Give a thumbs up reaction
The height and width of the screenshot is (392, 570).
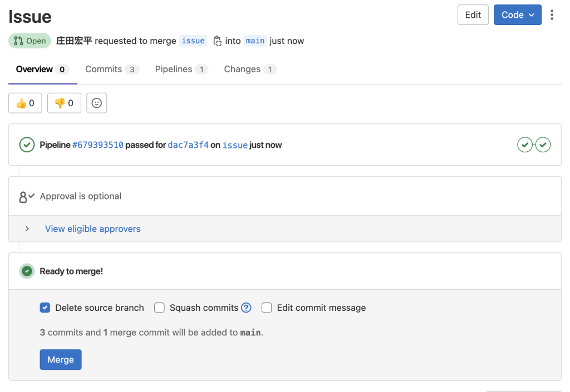pos(24,103)
